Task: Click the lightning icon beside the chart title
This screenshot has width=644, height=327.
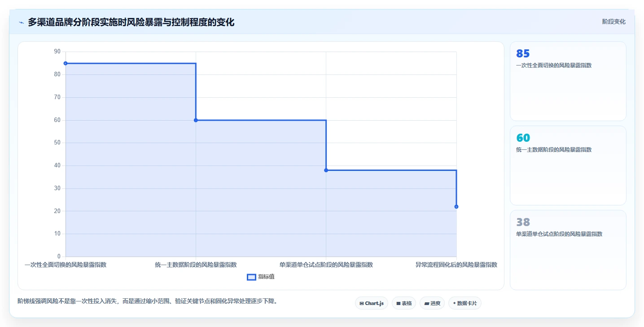Action: point(22,22)
